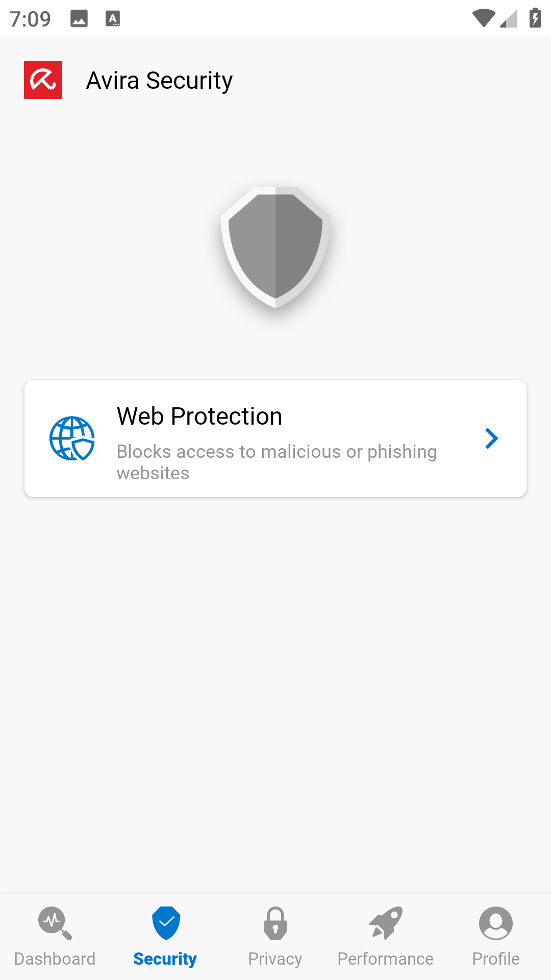Open the Privacy padlock icon
The image size is (551, 980).
pos(275,923)
